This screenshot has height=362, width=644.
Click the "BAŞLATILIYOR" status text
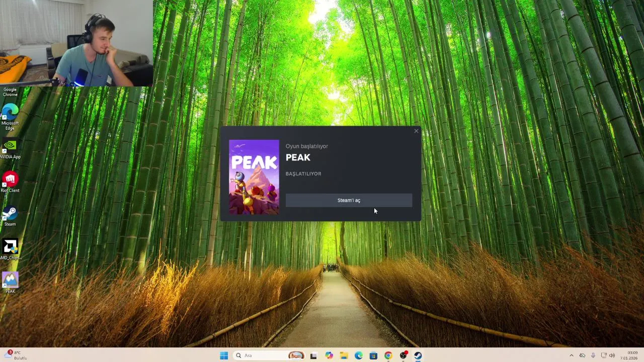pos(303,173)
